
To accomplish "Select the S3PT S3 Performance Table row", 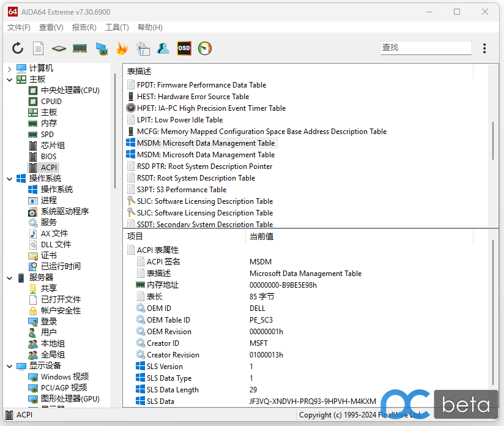I will (177, 190).
